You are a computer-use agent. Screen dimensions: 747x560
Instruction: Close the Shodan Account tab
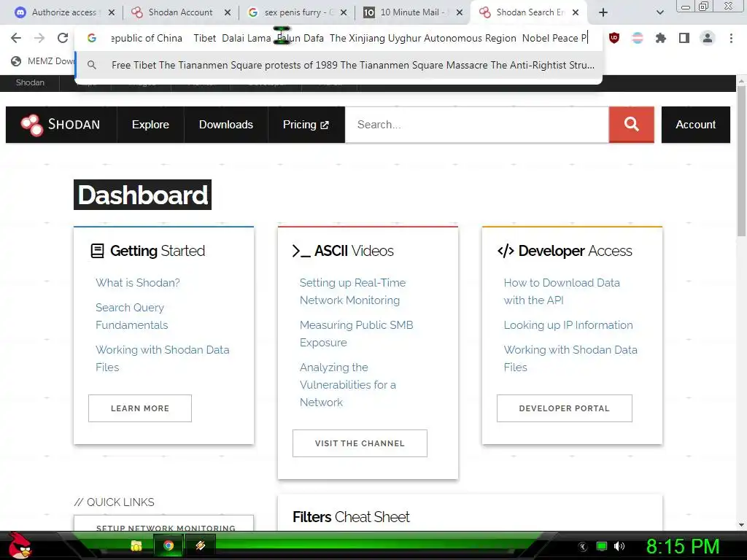228,12
